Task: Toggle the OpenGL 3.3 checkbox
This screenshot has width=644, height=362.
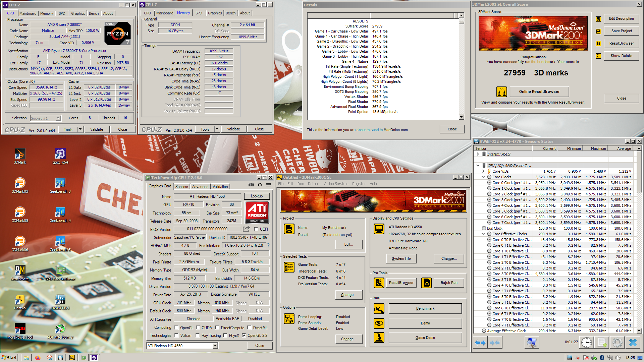Action: pos(244,336)
